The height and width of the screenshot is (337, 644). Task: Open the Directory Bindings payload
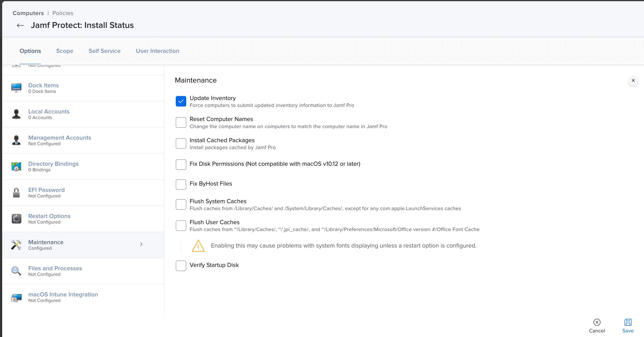(x=83, y=167)
